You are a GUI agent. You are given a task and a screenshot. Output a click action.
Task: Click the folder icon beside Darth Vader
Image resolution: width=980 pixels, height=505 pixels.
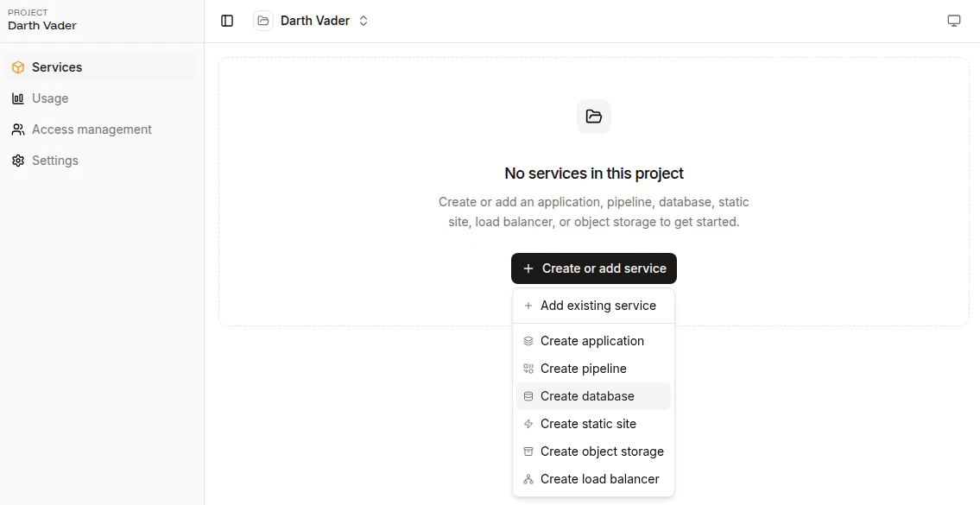click(263, 21)
